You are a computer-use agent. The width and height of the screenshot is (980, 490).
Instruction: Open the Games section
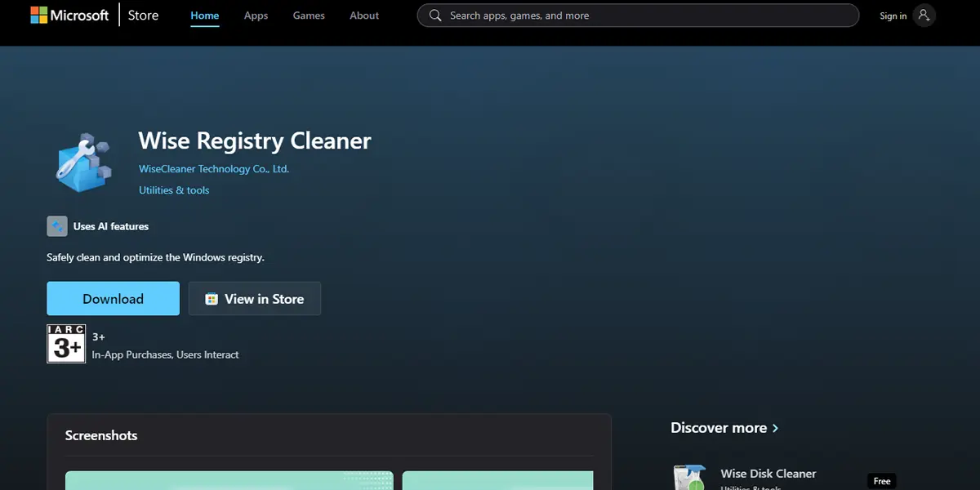pos(308,15)
